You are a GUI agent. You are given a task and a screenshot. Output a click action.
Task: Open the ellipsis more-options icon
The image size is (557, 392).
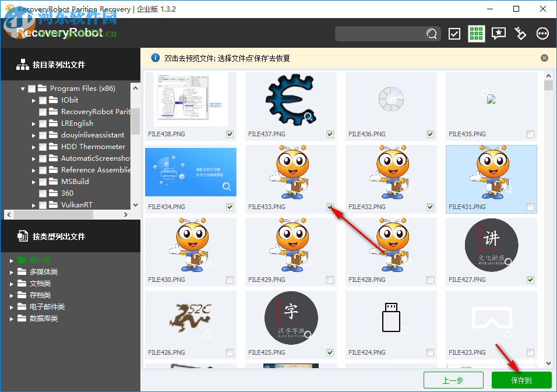[x=542, y=33]
